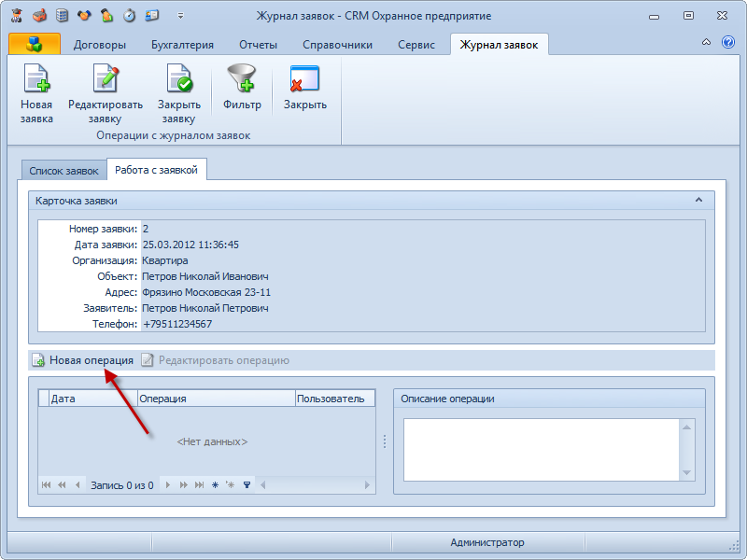Click the organization value Квартира
747x560 pixels.
tap(165, 260)
